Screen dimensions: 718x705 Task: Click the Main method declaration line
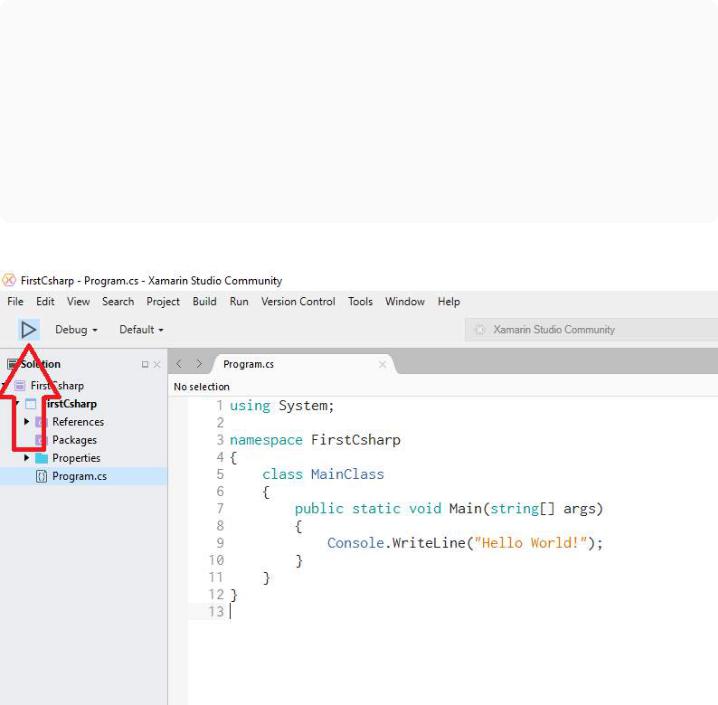(x=449, y=509)
